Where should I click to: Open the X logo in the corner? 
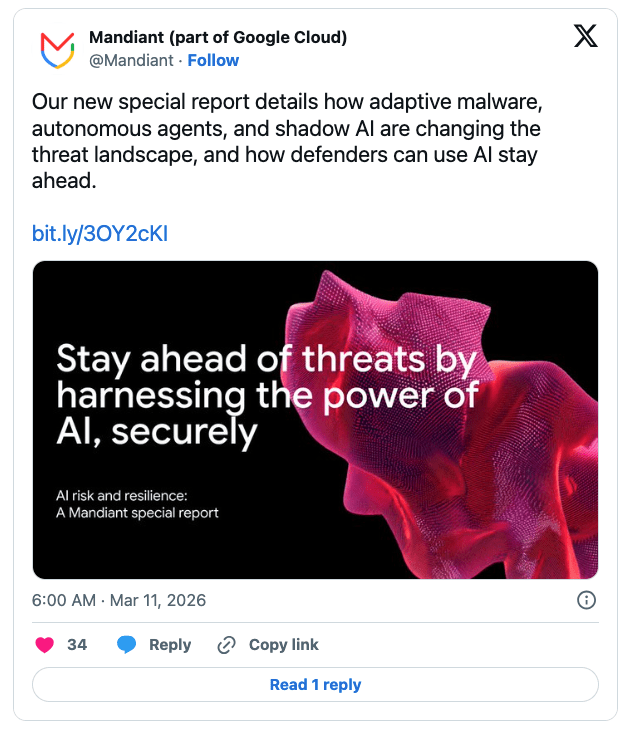coord(585,37)
